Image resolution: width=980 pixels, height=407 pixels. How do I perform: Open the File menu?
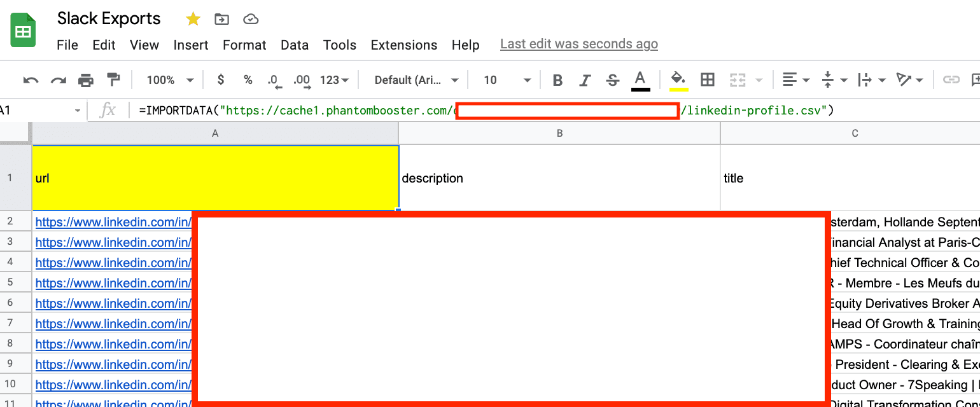click(67, 45)
